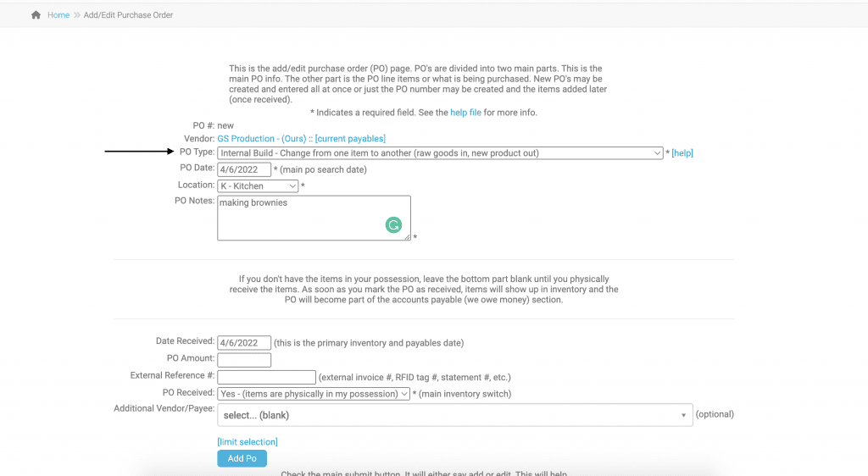Screen dimensions: 868x476
Task: Click the '(main po search date)' note
Action: tap(323, 169)
